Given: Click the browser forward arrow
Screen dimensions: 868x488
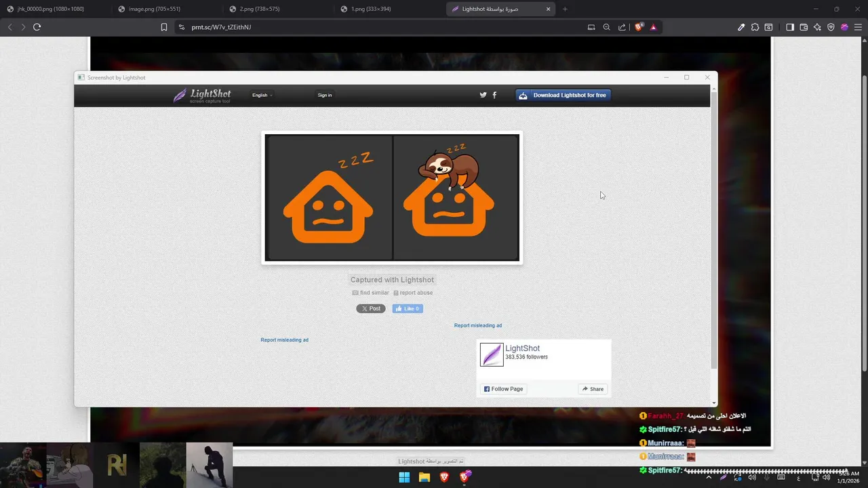Looking at the screenshot, I should (23, 27).
